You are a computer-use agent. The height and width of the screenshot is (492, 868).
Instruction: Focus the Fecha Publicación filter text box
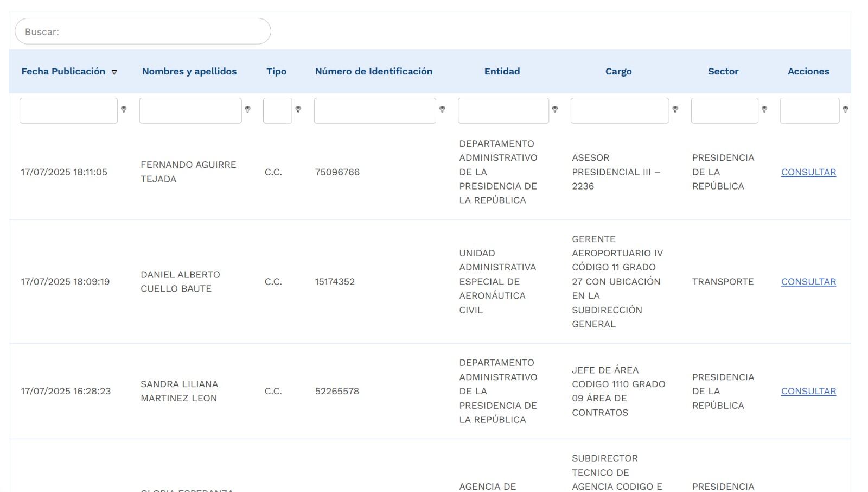pyautogui.click(x=68, y=111)
